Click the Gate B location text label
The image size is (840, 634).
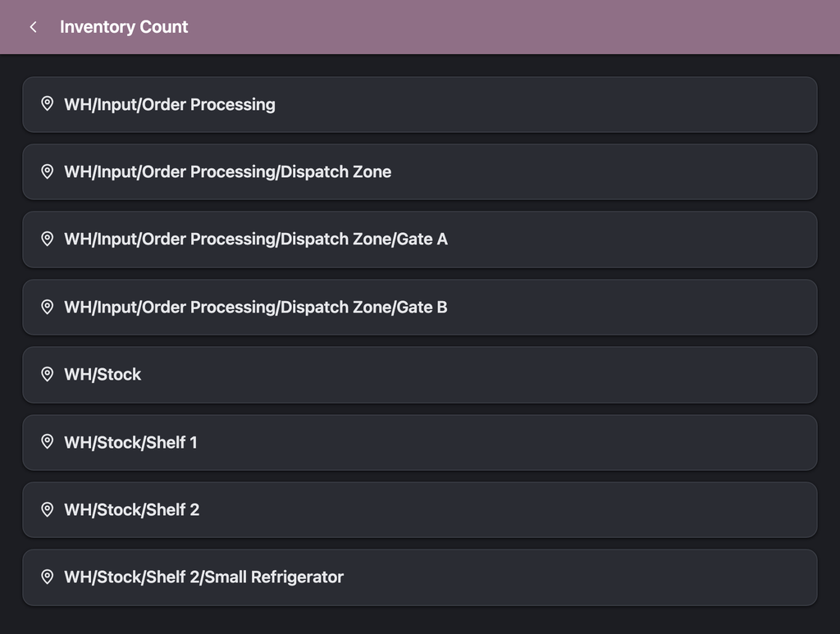pos(256,308)
